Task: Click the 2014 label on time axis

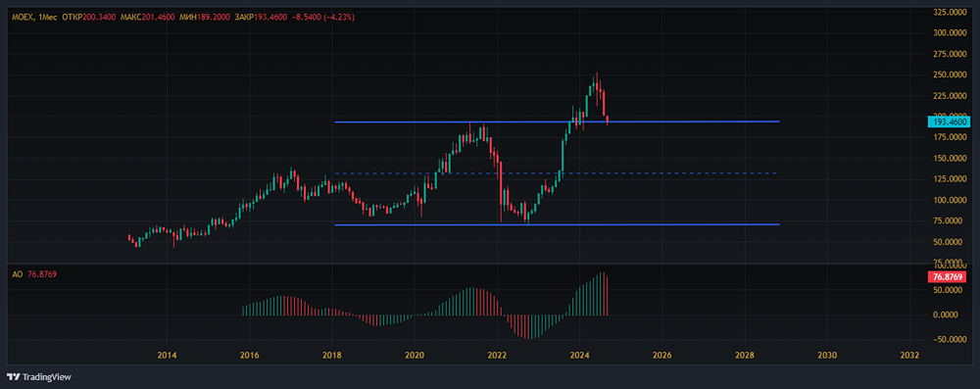Action: click(x=167, y=356)
